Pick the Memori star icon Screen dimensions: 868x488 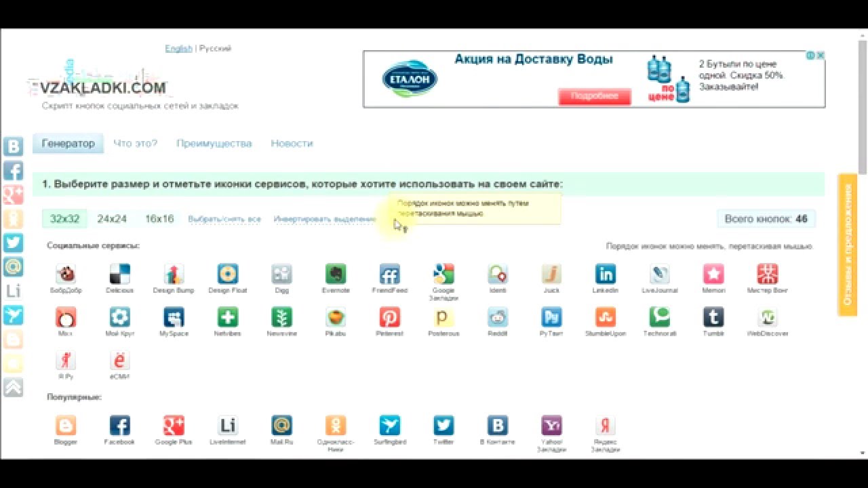(713, 274)
